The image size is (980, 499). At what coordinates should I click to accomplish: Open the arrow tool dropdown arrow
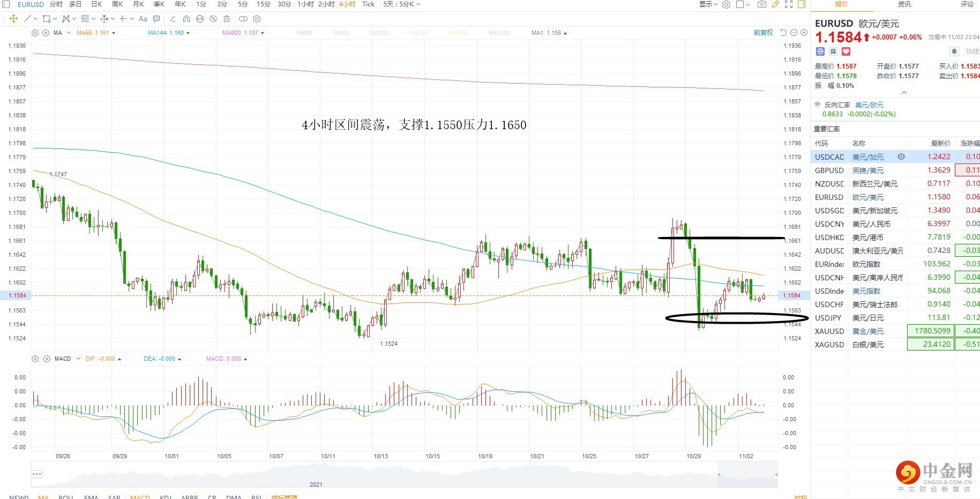(131, 19)
